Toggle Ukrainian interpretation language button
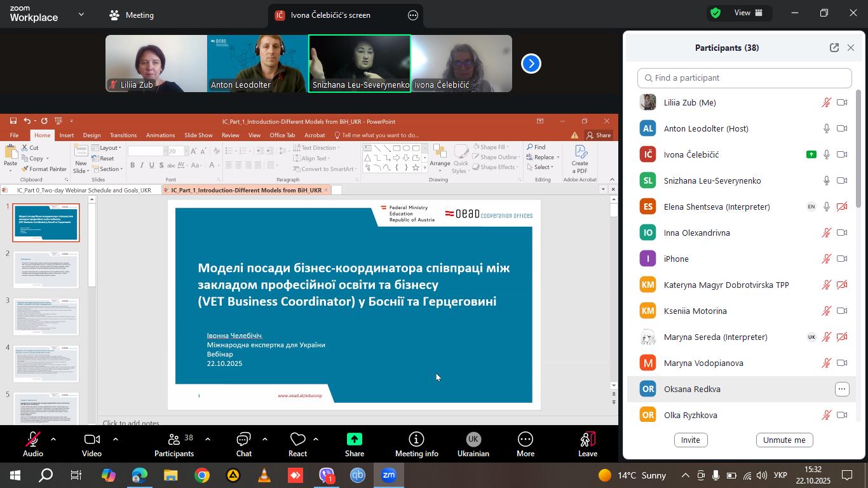The width and height of the screenshot is (868, 488). 473,440
